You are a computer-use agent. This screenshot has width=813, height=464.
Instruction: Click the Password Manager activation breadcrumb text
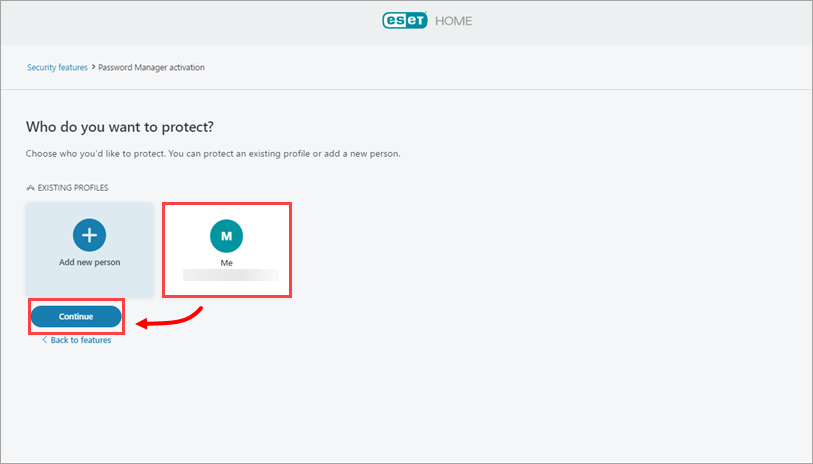coord(151,67)
